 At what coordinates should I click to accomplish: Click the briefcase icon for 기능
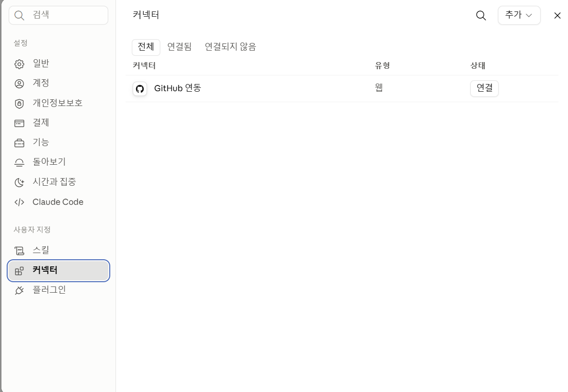click(x=19, y=143)
